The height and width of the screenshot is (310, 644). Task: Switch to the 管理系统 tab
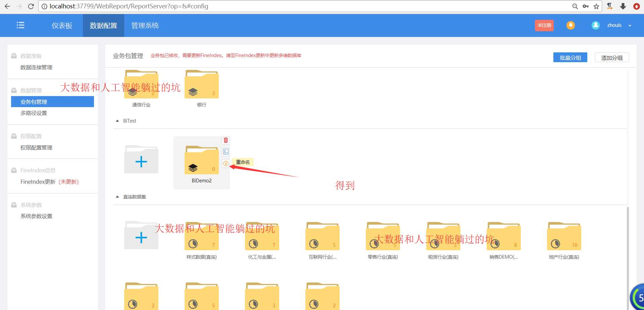click(x=145, y=26)
